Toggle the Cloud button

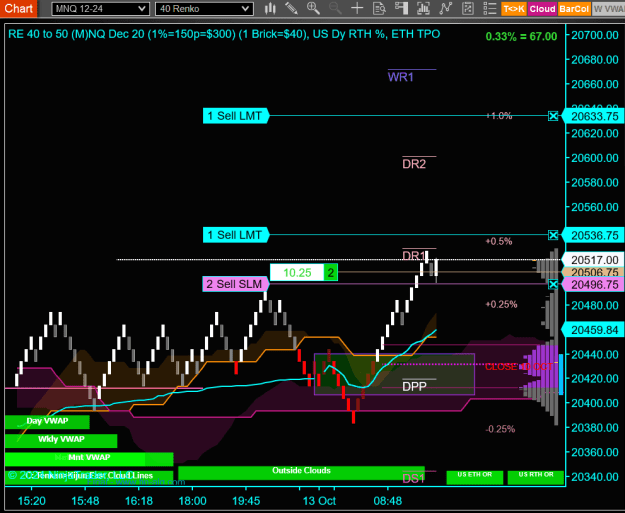click(x=542, y=9)
